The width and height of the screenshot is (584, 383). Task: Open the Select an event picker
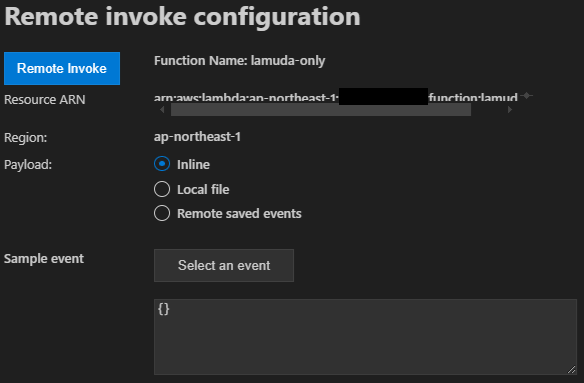pyautogui.click(x=224, y=265)
